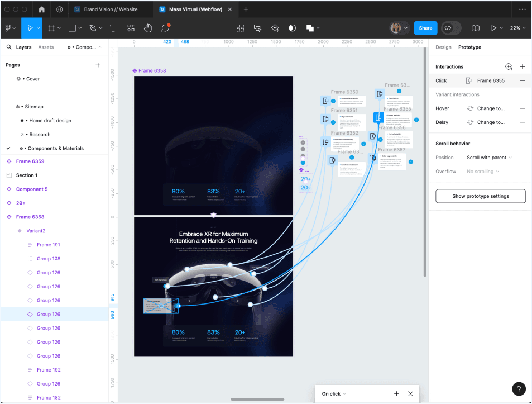Open the Home icon in tab bar

tap(41, 9)
